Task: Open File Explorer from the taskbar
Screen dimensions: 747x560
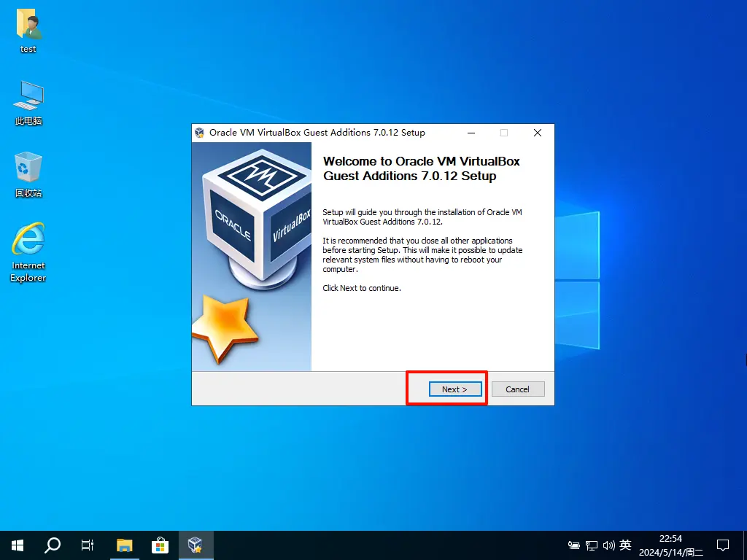Action: click(x=124, y=545)
